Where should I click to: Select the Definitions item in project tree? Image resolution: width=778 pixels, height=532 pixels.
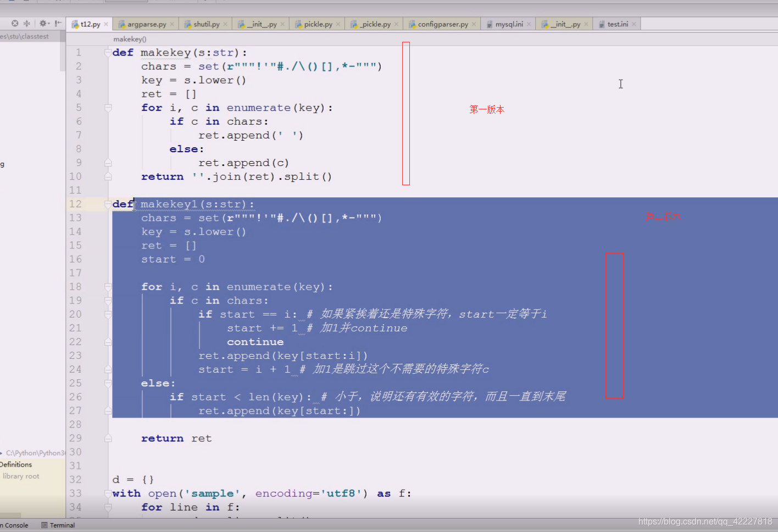click(x=16, y=464)
